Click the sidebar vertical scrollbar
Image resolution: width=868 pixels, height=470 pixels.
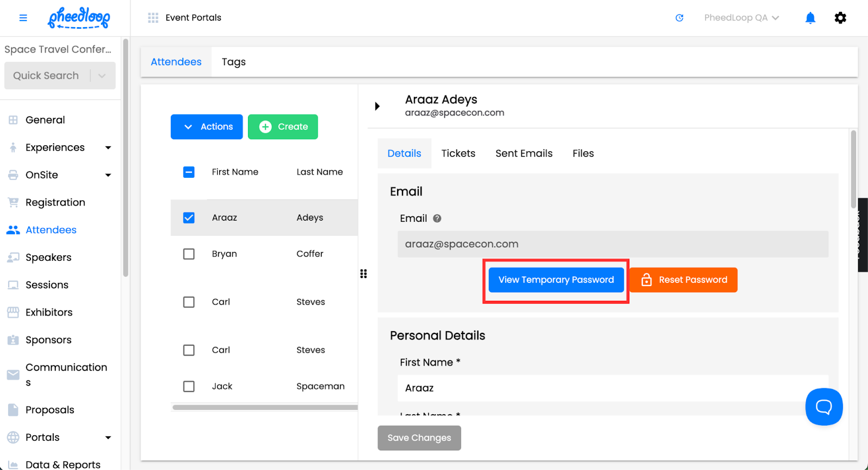click(126, 157)
